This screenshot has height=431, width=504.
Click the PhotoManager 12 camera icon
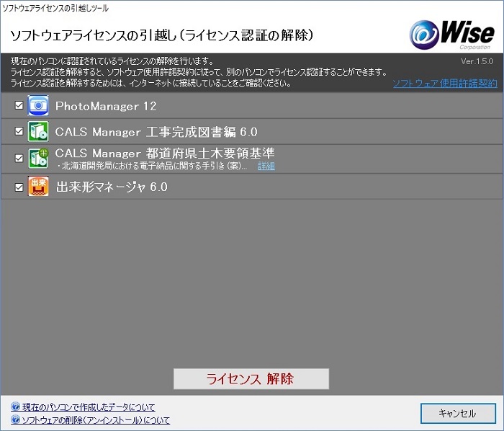click(x=38, y=105)
